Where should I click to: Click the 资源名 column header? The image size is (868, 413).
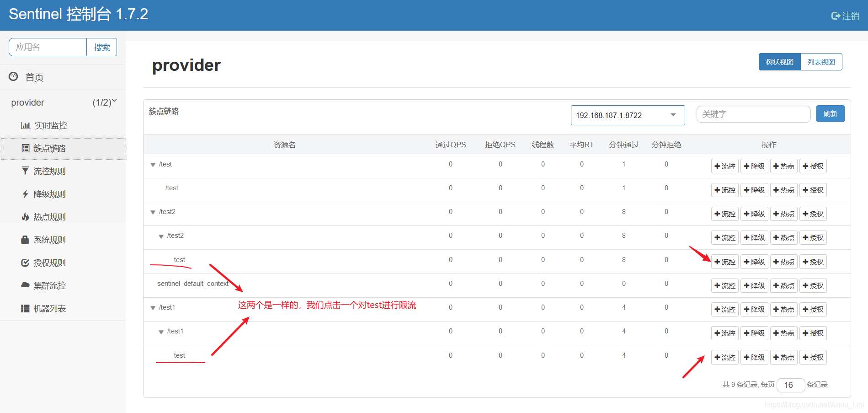pyautogui.click(x=284, y=145)
